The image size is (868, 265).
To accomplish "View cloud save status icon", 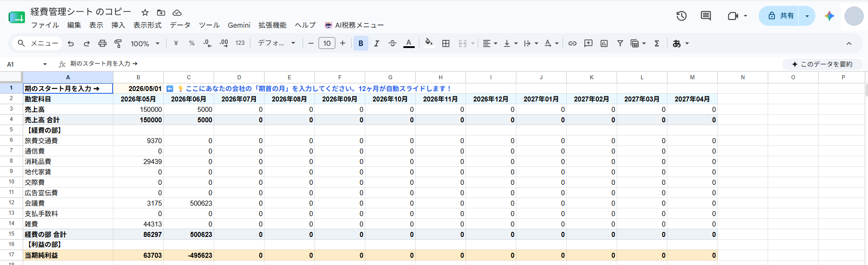I will coord(177,13).
